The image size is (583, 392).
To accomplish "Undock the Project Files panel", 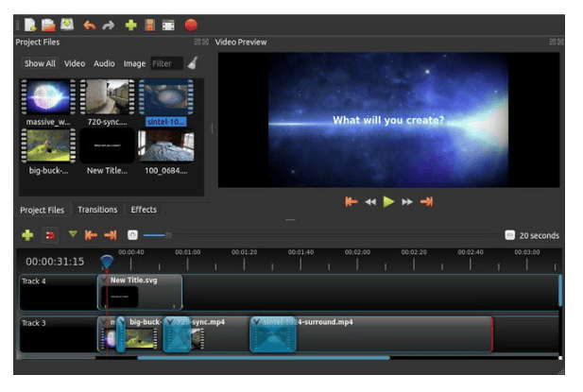I will pyautogui.click(x=197, y=42).
